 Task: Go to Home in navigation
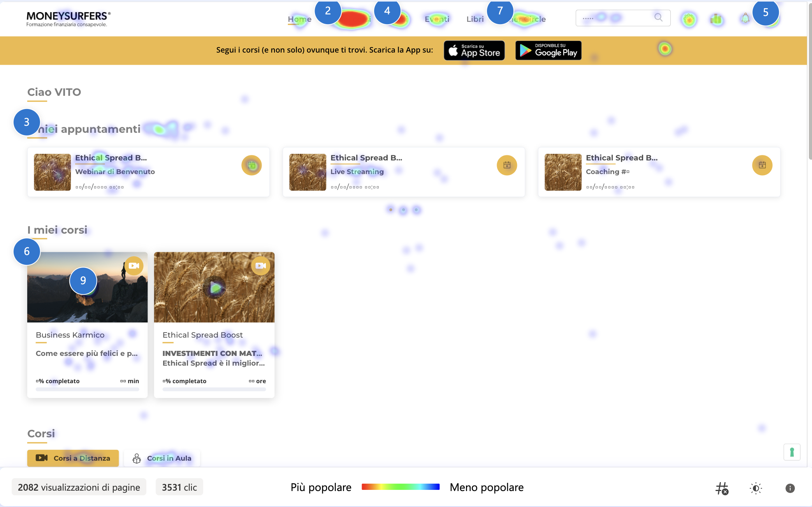[299, 19]
